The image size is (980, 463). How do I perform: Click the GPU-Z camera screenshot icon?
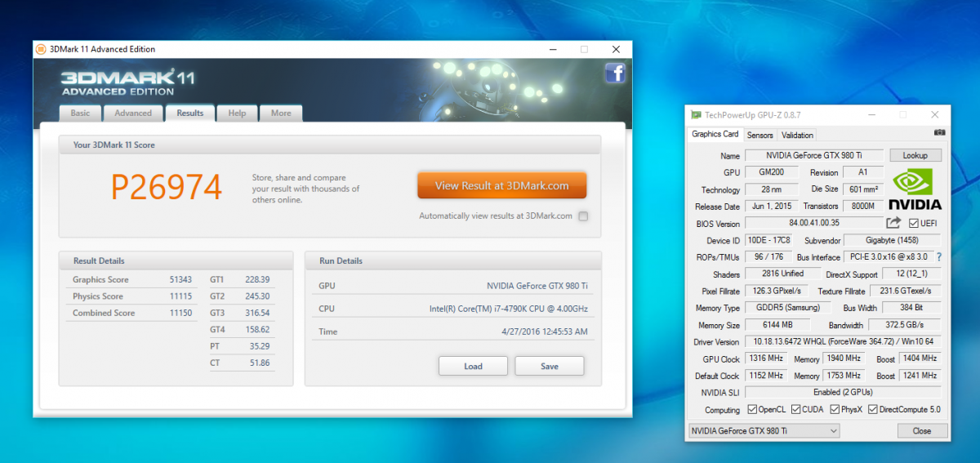tap(939, 134)
